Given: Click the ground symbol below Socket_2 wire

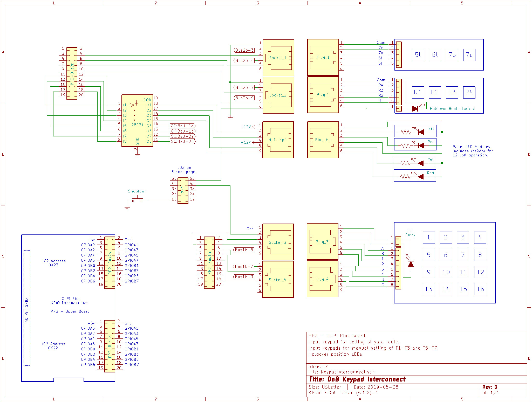Looking at the screenshot, I should coord(230,118).
